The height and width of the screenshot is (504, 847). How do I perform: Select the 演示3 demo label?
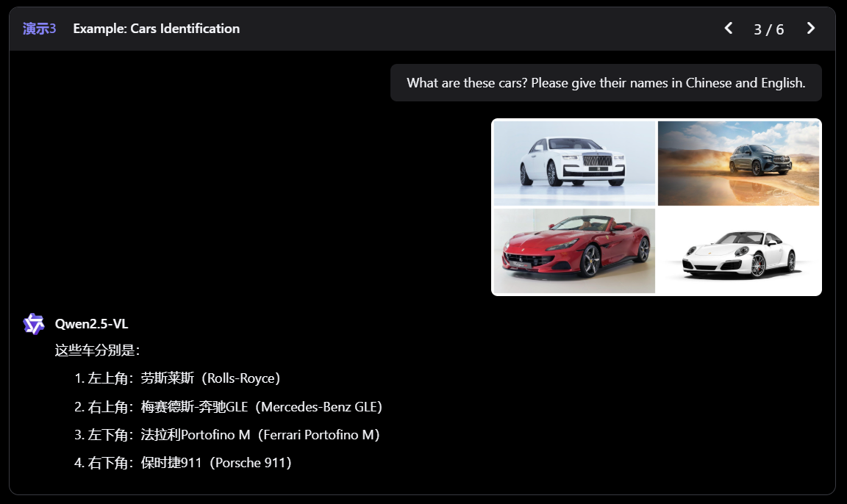40,29
